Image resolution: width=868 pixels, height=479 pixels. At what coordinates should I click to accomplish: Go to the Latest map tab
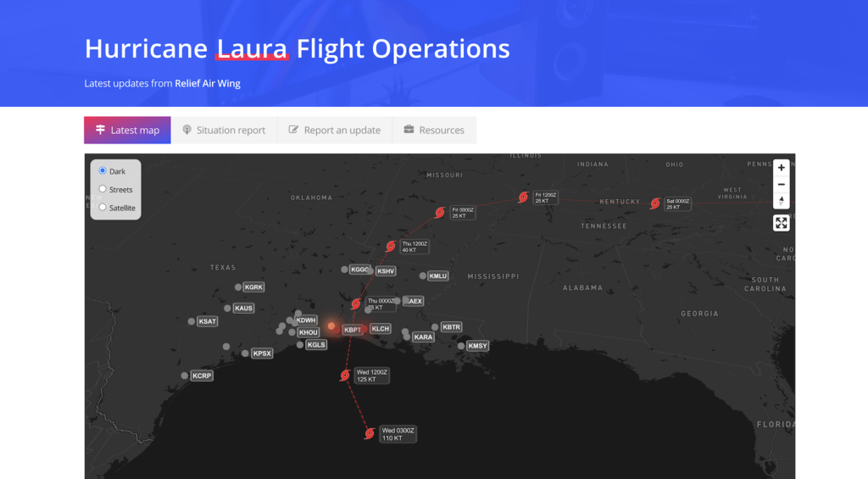(x=127, y=131)
